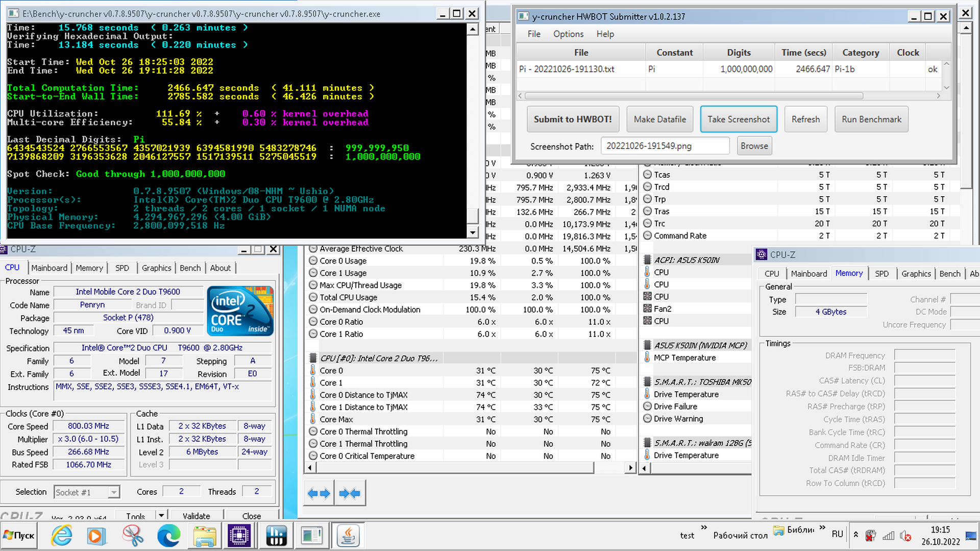The height and width of the screenshot is (551, 980).
Task: Click the show desktop icon beside the clock
Action: pyautogui.click(x=971, y=536)
